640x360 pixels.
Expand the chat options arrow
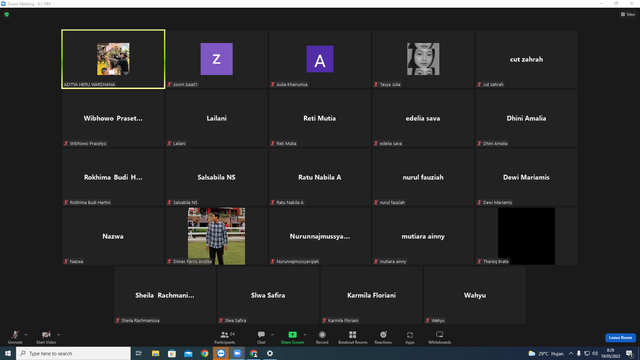pyautogui.click(x=272, y=335)
